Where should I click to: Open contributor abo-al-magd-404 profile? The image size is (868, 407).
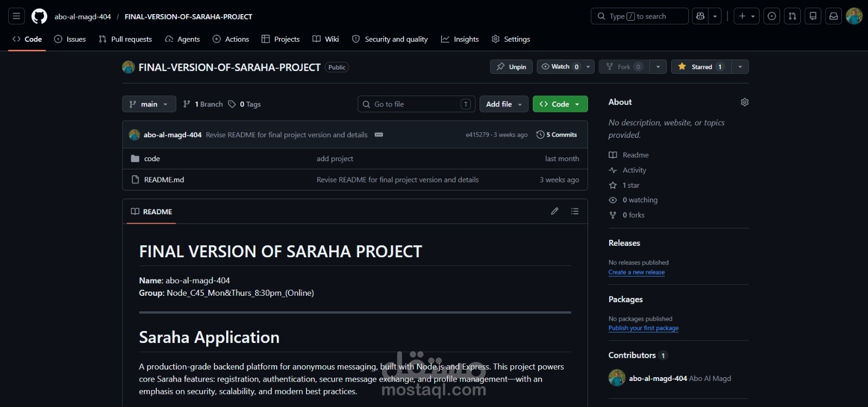pyautogui.click(x=658, y=378)
